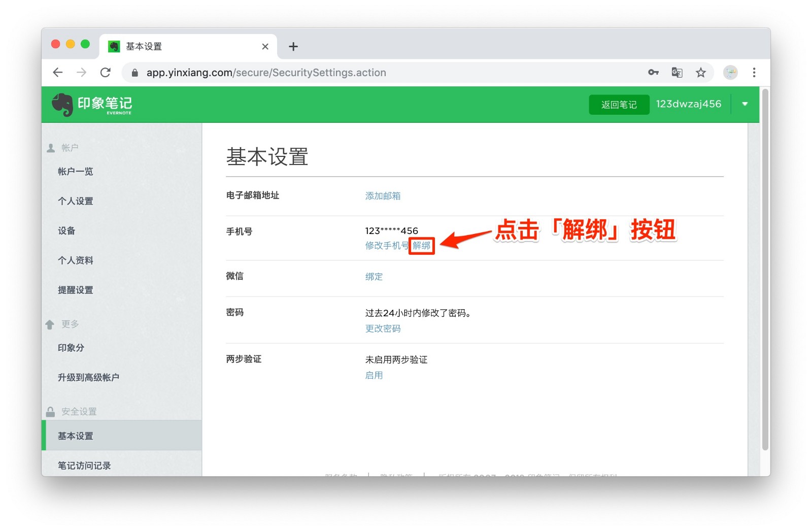
Task: Open Chrome three-dot menu
Action: 754,73
